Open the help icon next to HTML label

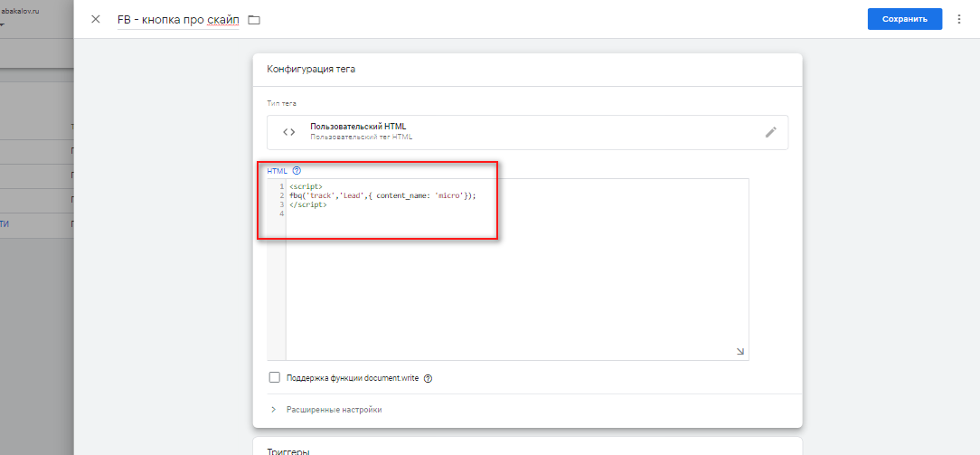tap(297, 170)
